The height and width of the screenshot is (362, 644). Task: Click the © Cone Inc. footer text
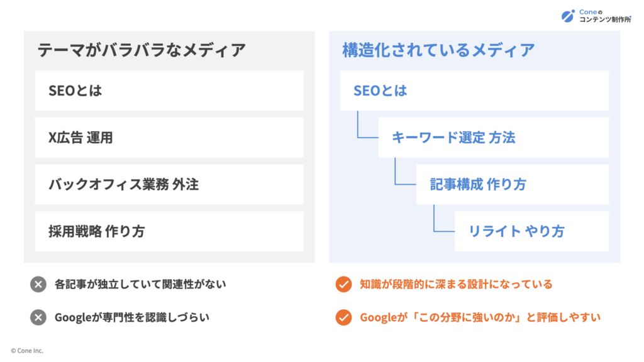pyautogui.click(x=27, y=351)
